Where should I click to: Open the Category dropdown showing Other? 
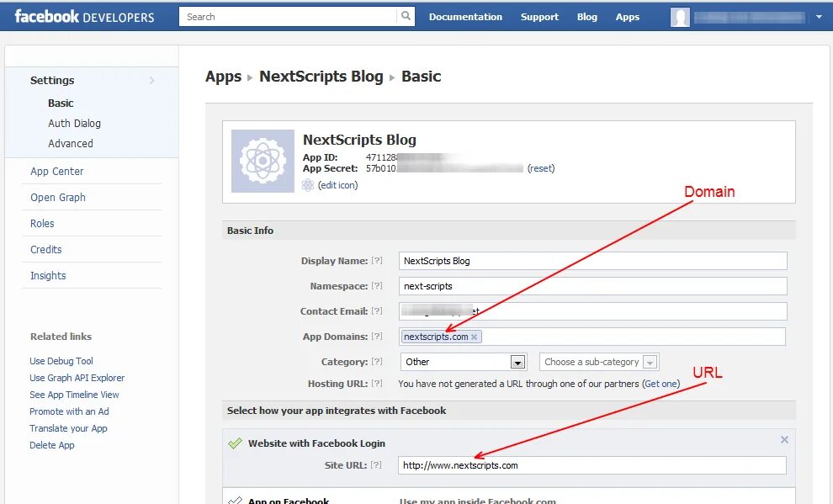pyautogui.click(x=464, y=362)
